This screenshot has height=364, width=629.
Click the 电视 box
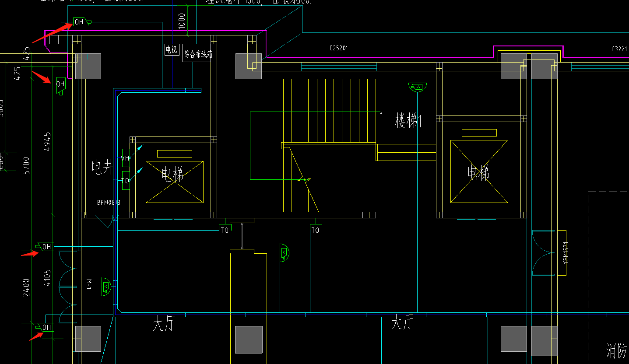[x=172, y=49]
